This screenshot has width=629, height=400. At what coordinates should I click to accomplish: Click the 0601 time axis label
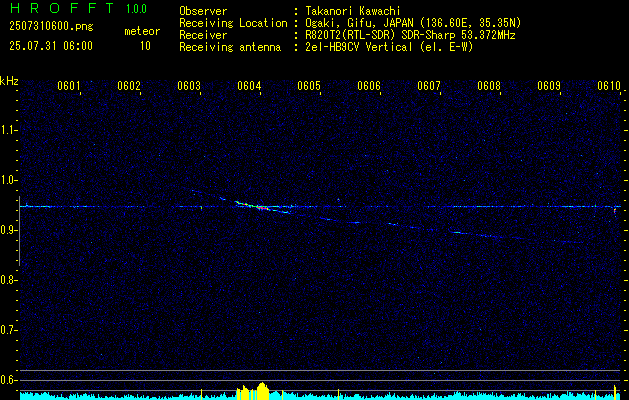[x=69, y=86]
